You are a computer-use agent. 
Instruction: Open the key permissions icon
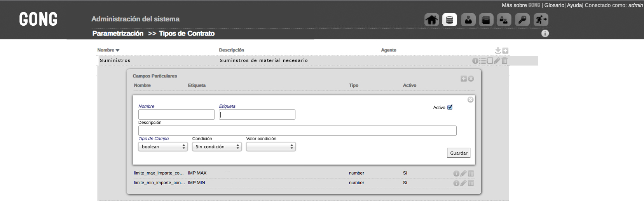(522, 19)
